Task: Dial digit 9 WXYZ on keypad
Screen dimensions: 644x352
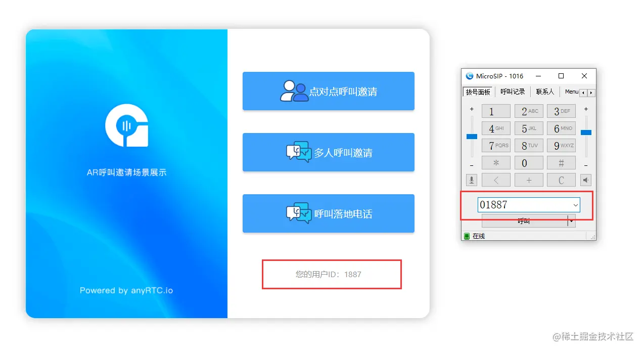Action: (562, 146)
